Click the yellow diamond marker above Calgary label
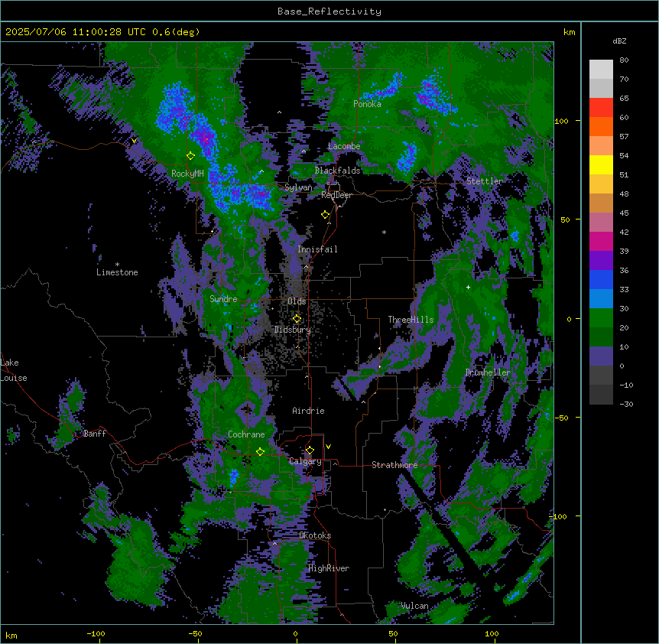The width and height of the screenshot is (659, 644). 310,450
